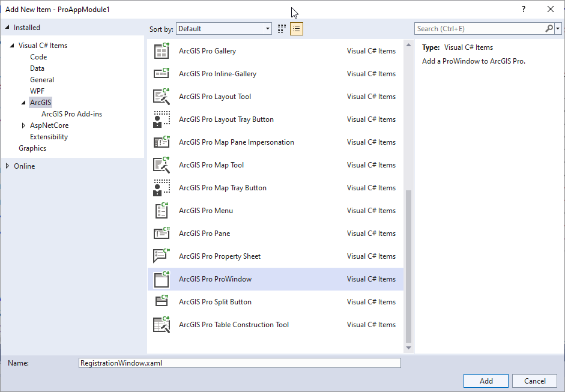
Task: Select the ArcGIS Pro Split Button icon
Action: [161, 302]
